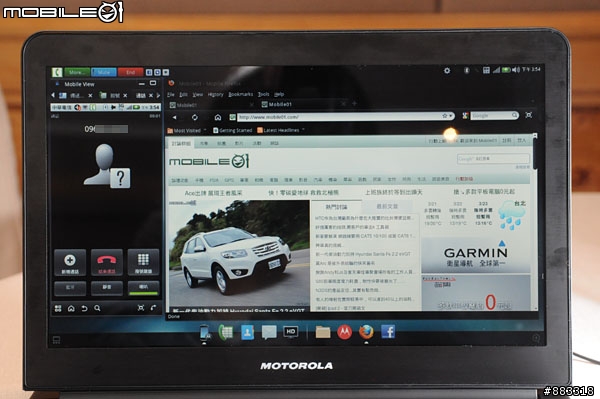600x399 pixels.
Task: Open Contacts icon in dock
Action: click(x=247, y=332)
